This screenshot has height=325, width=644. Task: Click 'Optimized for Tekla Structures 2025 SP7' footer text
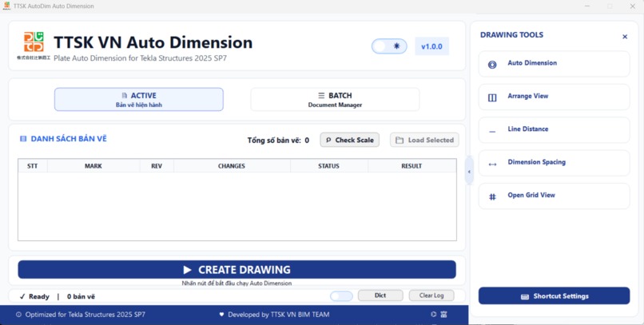click(85, 315)
